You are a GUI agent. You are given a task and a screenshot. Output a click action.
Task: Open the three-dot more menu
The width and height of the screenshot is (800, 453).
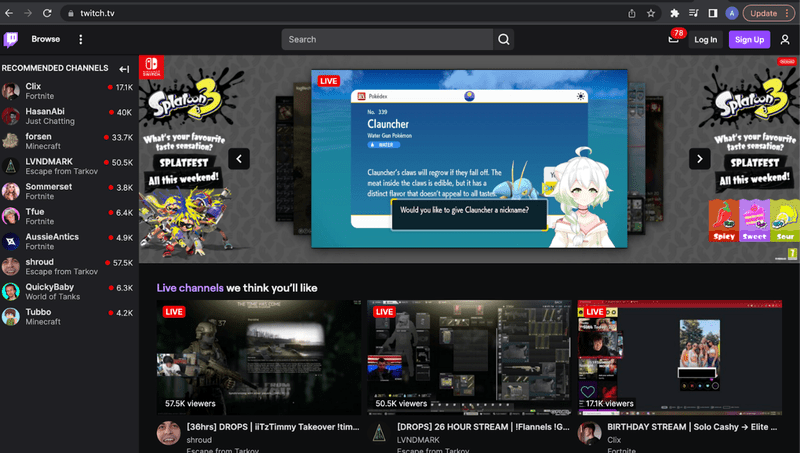coord(81,39)
